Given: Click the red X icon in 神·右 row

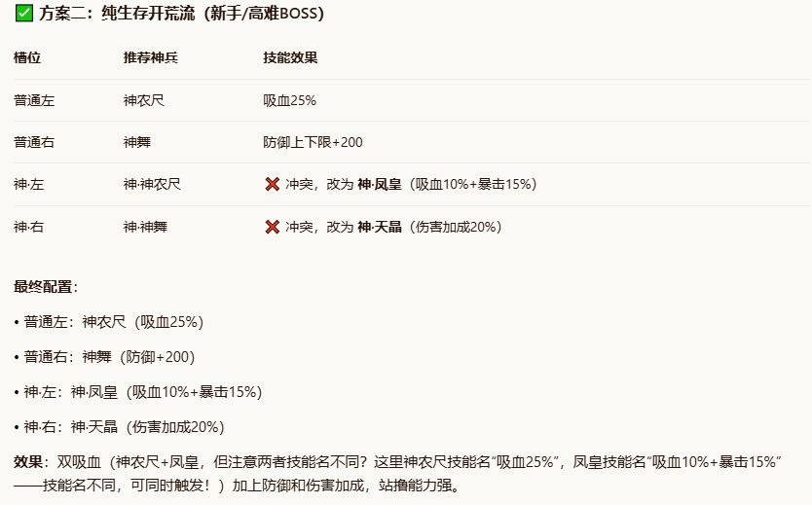Looking at the screenshot, I should point(273,227).
